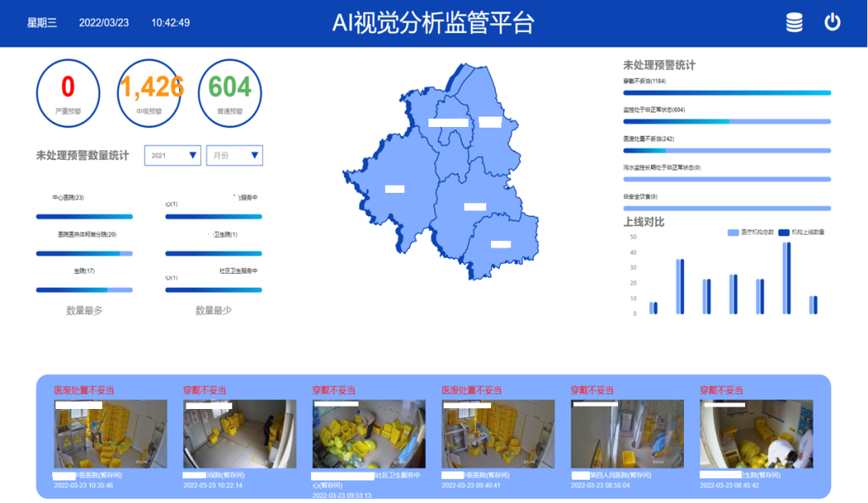
Task: Open the first surveillance video thumbnail
Action: (x=110, y=434)
